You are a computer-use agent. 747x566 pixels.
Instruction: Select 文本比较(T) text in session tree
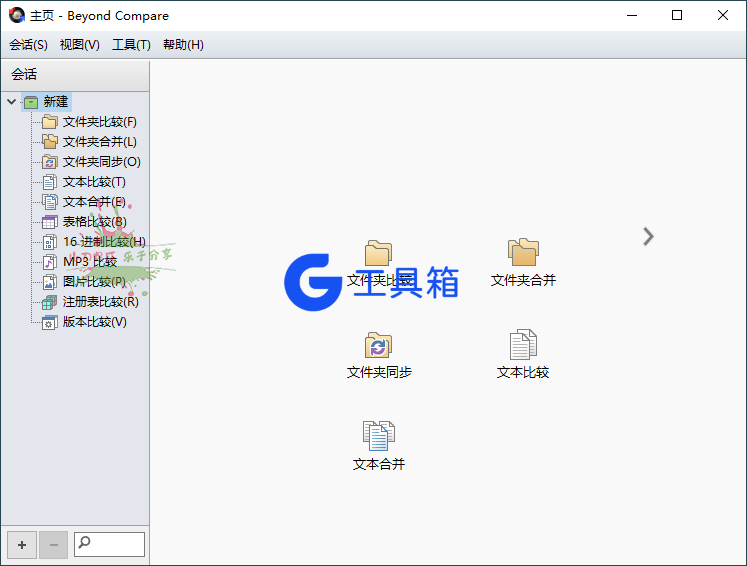click(94, 182)
